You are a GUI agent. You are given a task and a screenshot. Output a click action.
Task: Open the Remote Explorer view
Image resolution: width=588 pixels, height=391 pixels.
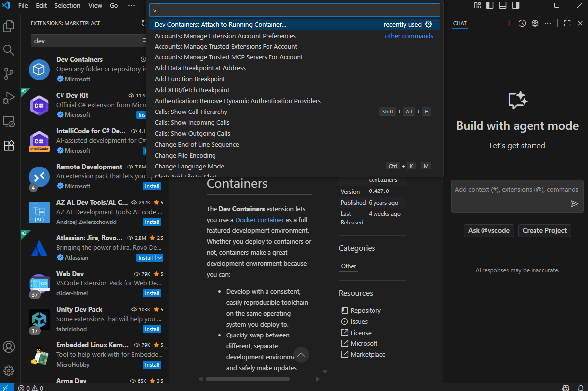8,121
